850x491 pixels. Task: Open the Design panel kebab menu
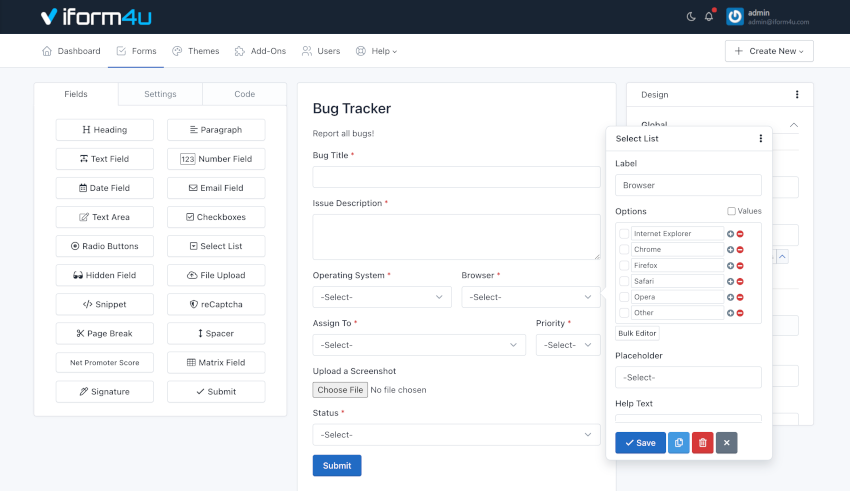[x=797, y=95]
